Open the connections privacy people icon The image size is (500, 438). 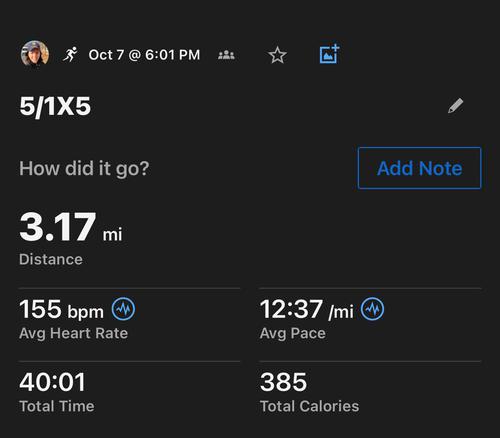226,55
